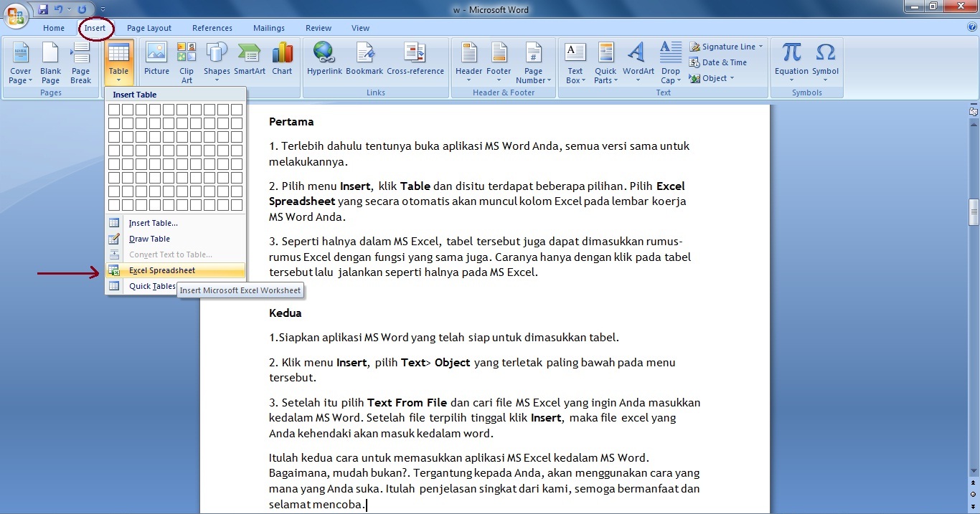Click the Picture icon to insert an image

pyautogui.click(x=156, y=61)
